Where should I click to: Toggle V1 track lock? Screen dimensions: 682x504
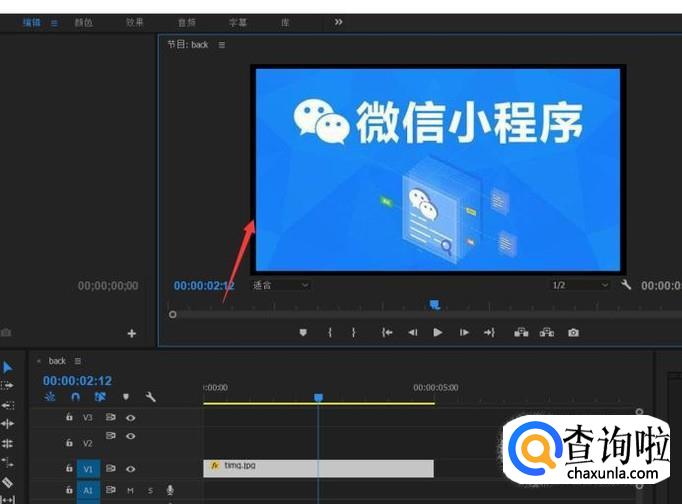(69, 468)
